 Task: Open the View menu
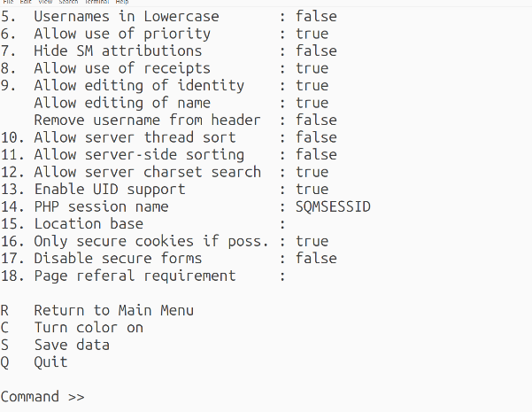tap(45, 2)
